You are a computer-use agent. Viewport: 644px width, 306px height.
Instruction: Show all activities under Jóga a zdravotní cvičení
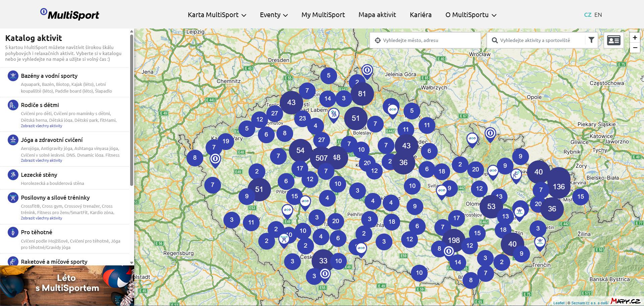click(41, 160)
